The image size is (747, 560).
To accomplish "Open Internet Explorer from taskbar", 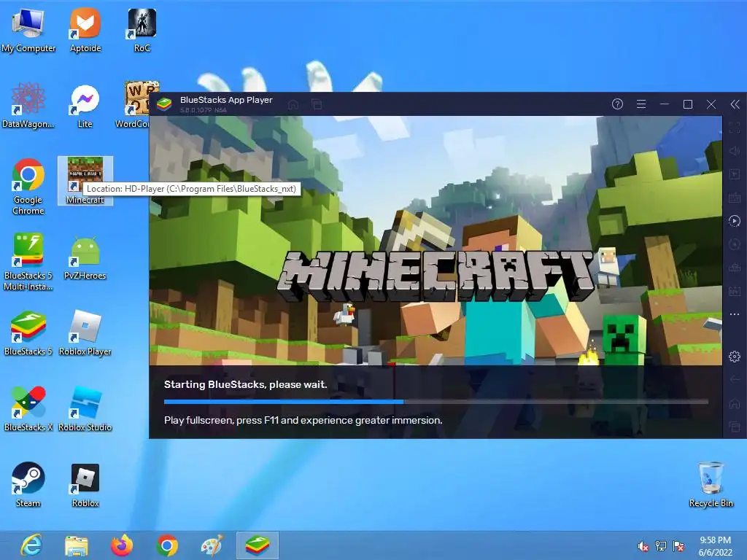I will click(31, 545).
